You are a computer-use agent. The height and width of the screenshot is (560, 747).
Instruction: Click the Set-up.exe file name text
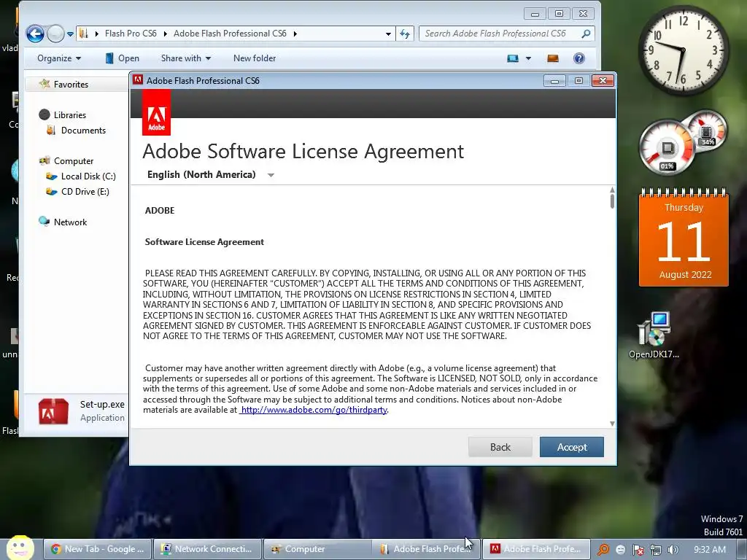coord(102,404)
